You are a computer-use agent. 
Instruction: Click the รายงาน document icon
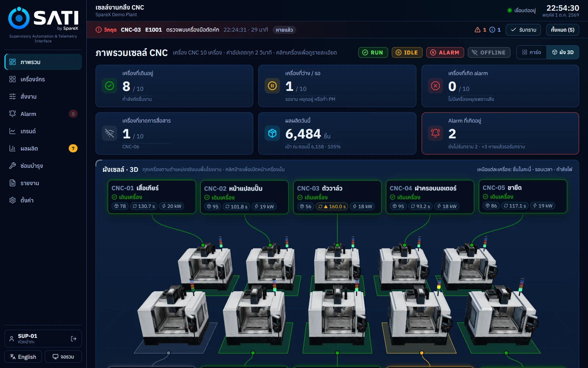pos(12,183)
